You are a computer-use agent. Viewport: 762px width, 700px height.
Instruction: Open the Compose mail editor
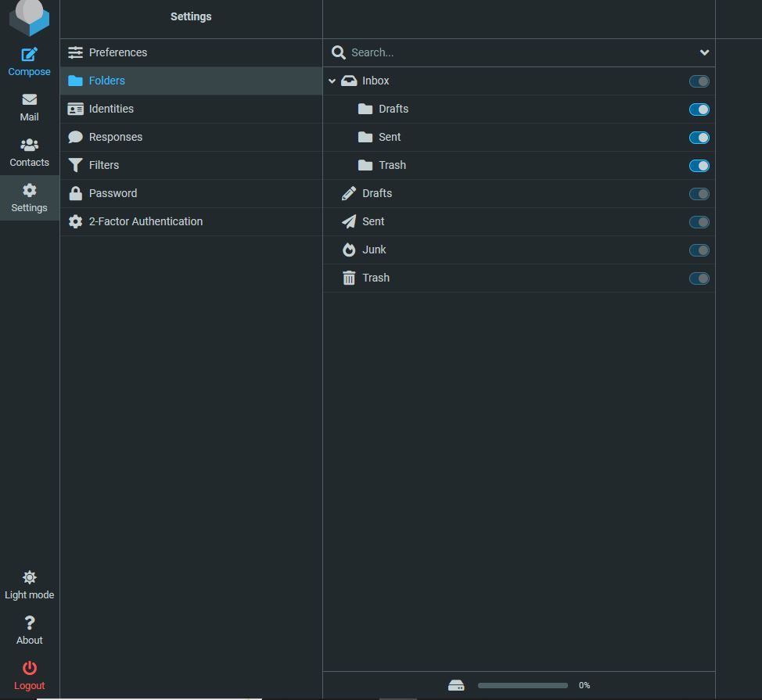point(29,59)
